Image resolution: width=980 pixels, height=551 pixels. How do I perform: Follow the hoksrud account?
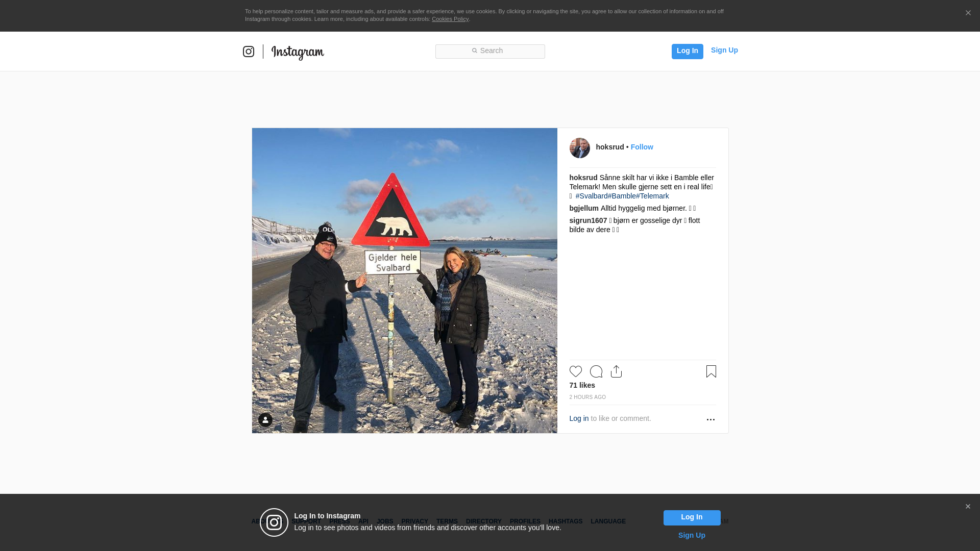tap(642, 147)
